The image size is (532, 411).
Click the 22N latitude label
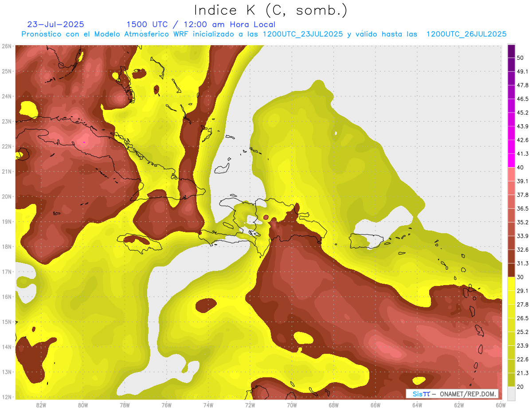(7, 146)
